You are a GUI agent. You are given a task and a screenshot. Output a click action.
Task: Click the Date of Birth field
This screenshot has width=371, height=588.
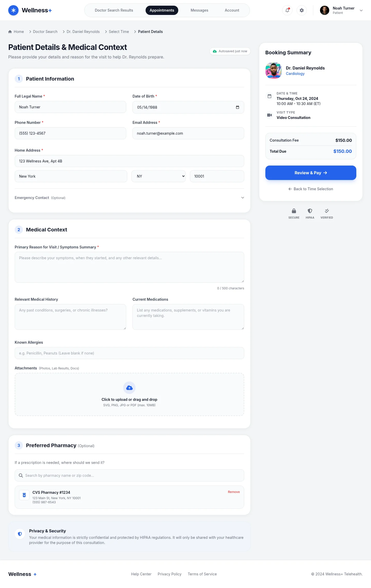(188, 107)
